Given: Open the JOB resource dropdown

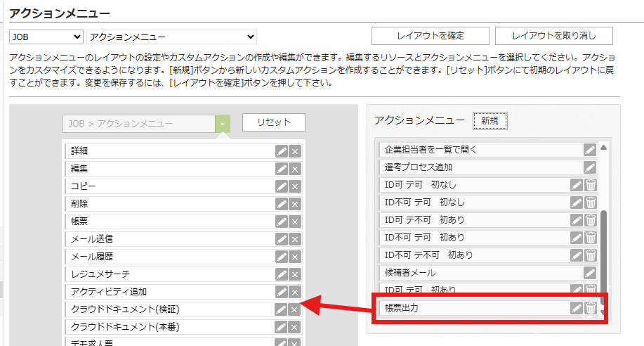Looking at the screenshot, I should 46,37.
